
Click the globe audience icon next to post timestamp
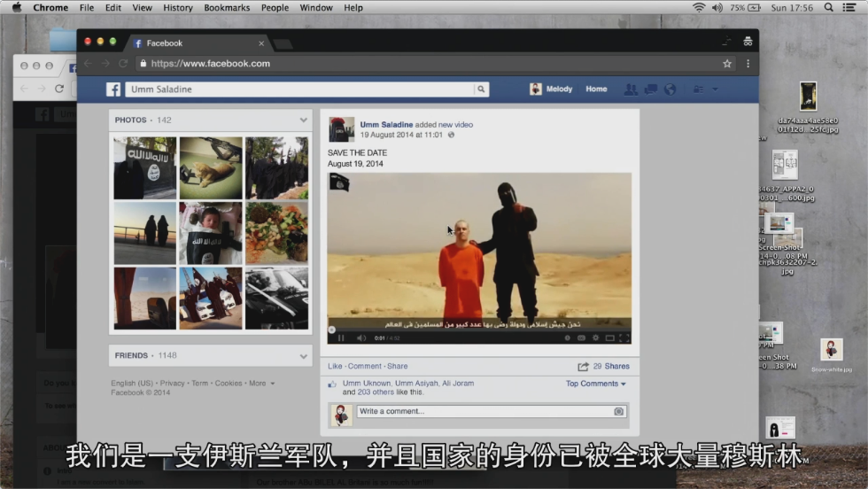point(451,135)
